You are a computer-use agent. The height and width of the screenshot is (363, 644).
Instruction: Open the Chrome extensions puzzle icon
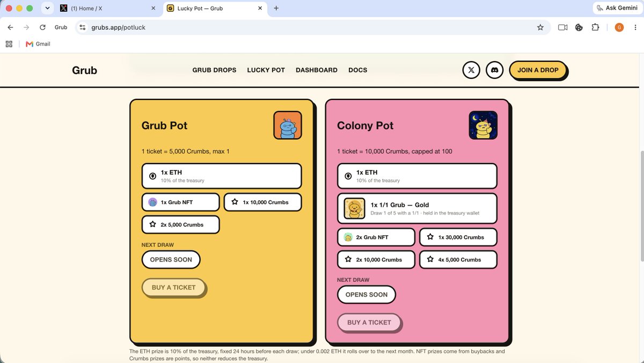(595, 27)
